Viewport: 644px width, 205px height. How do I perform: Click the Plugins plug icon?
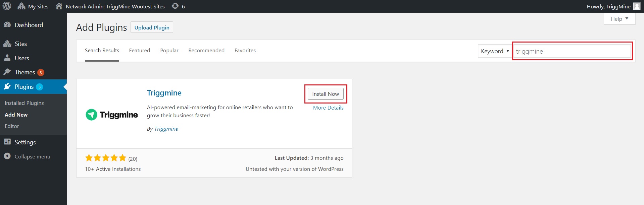pyautogui.click(x=7, y=86)
